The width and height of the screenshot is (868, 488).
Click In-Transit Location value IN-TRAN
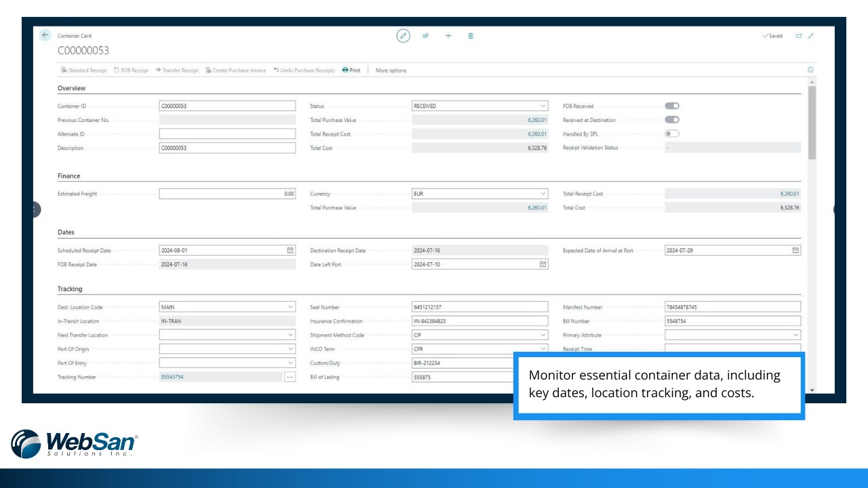pos(172,321)
